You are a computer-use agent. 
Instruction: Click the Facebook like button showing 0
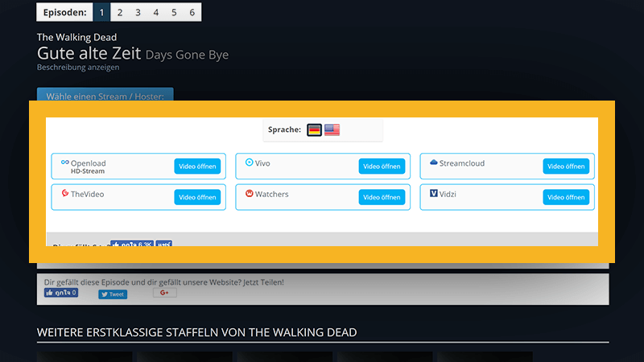pyautogui.click(x=61, y=293)
